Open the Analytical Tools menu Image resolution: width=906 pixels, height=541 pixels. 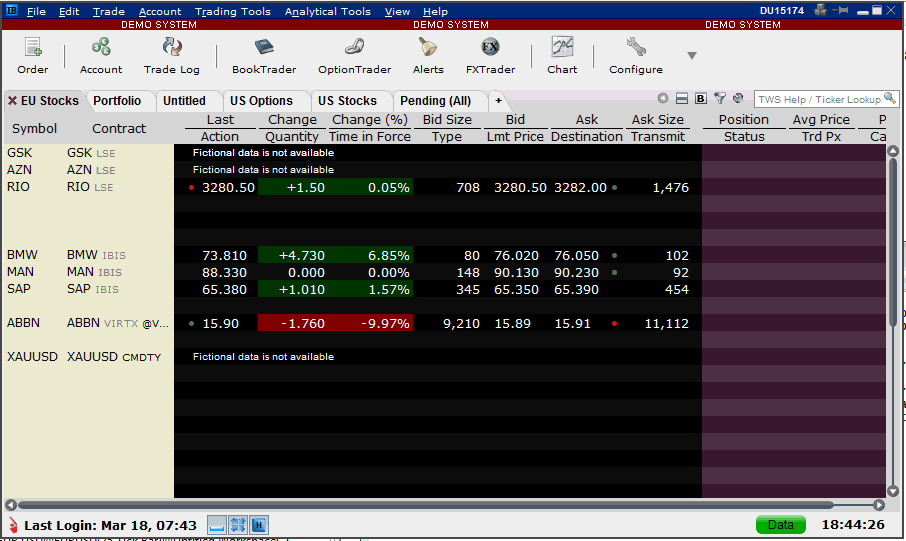tap(328, 11)
